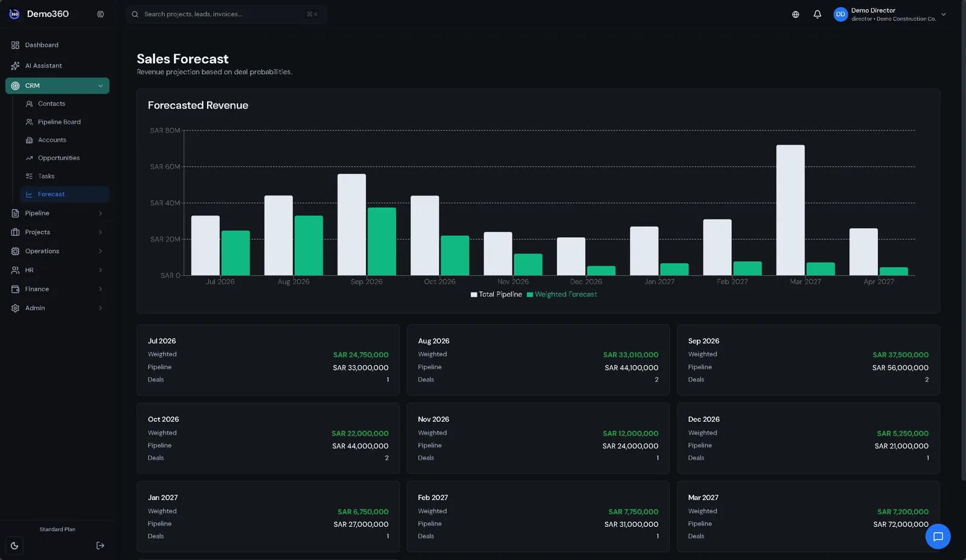Click the logout icon in sidebar footer
The height and width of the screenshot is (560, 966).
(x=100, y=546)
